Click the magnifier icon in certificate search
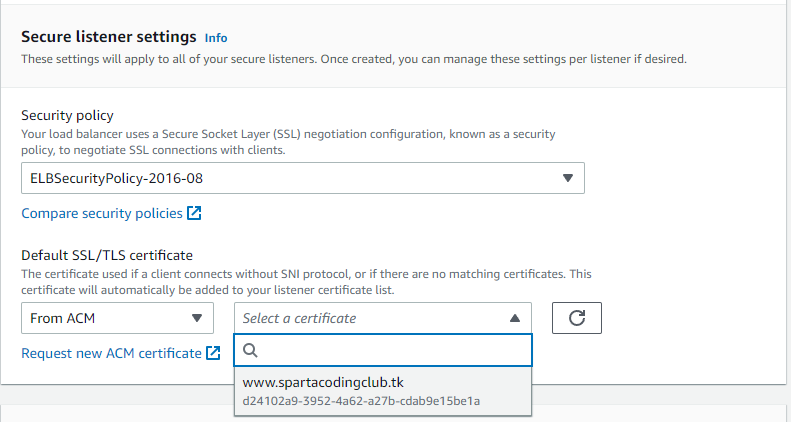The image size is (791, 422). (251, 350)
